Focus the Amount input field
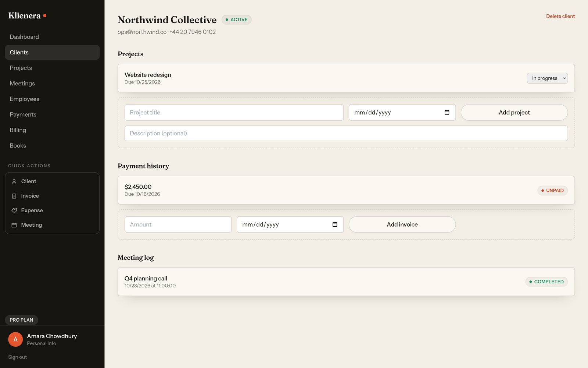 click(x=178, y=224)
